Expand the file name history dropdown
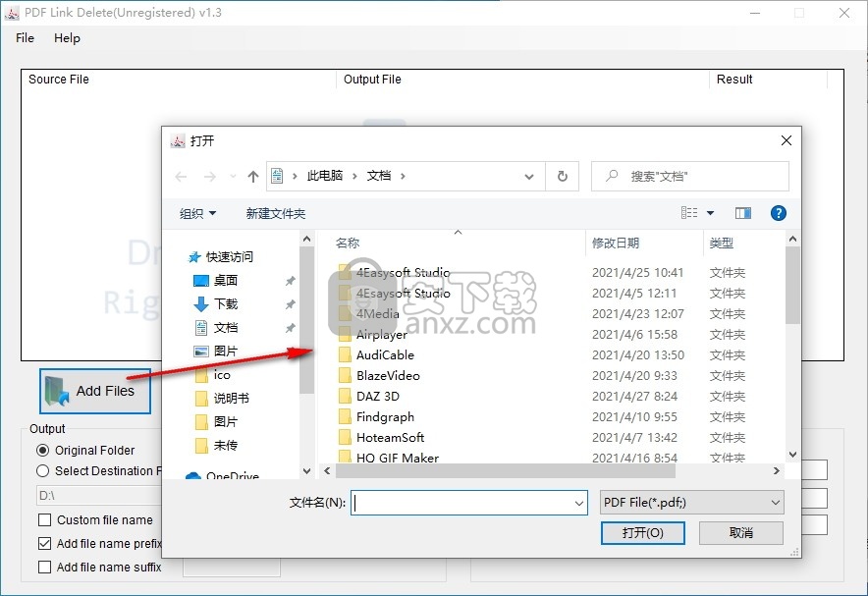This screenshot has height=596, width=868. pos(579,503)
